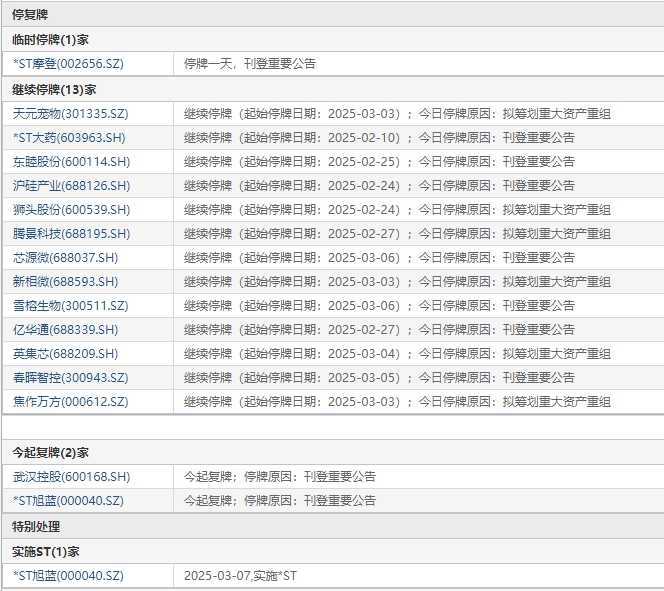Click the 停复牌 section header
The width and height of the screenshot is (664, 591).
coord(30,15)
